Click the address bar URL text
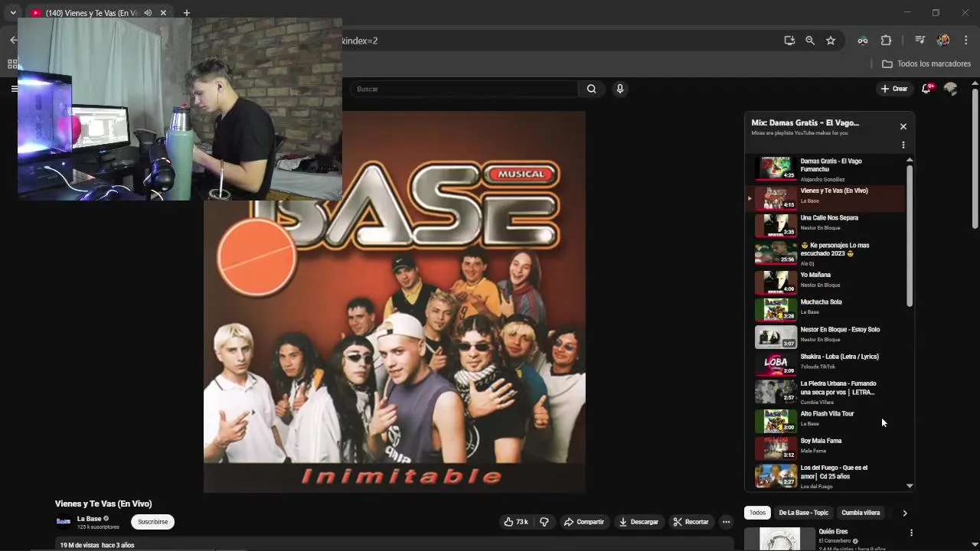980x551 pixels. tap(360, 41)
